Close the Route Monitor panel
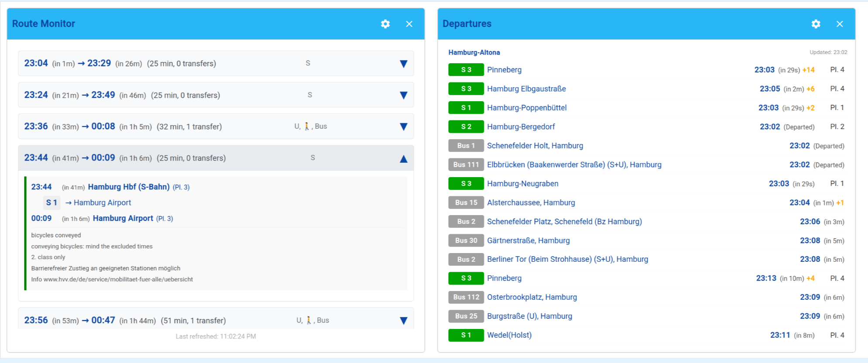The image size is (868, 363). 409,24
